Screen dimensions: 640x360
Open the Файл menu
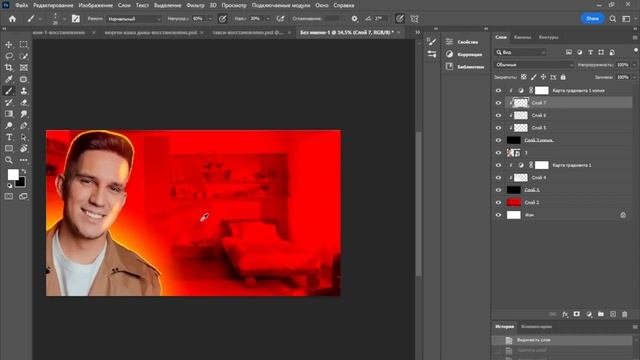click(22, 5)
